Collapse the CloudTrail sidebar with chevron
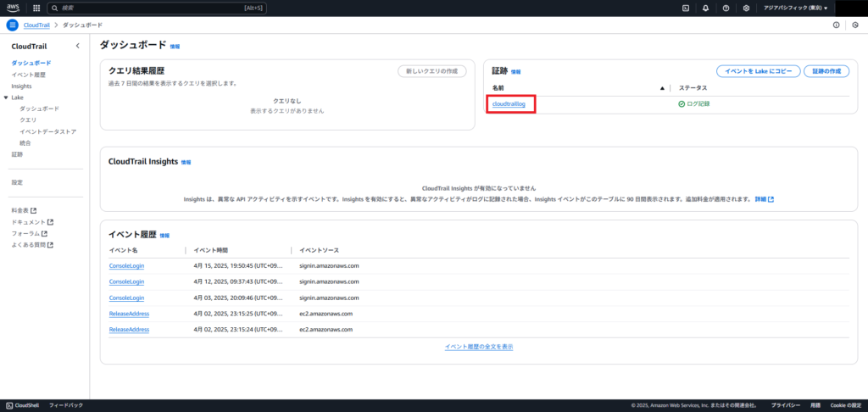 click(77, 46)
